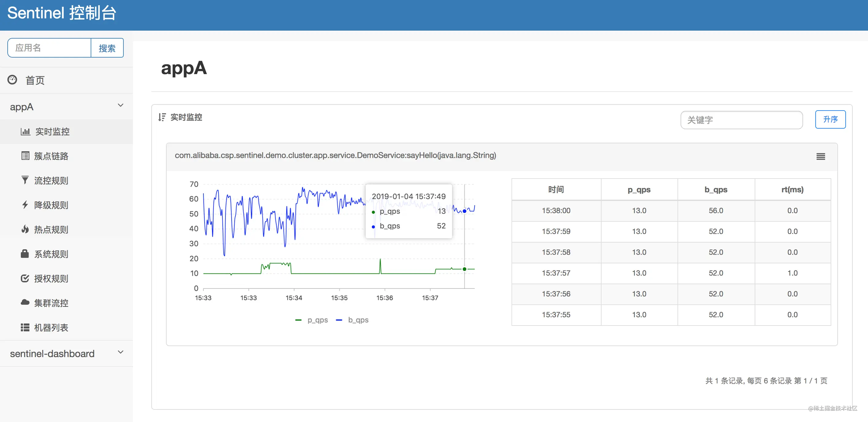Click the list icon for 机器列表
Screen dimensions: 868x422
pos(25,327)
